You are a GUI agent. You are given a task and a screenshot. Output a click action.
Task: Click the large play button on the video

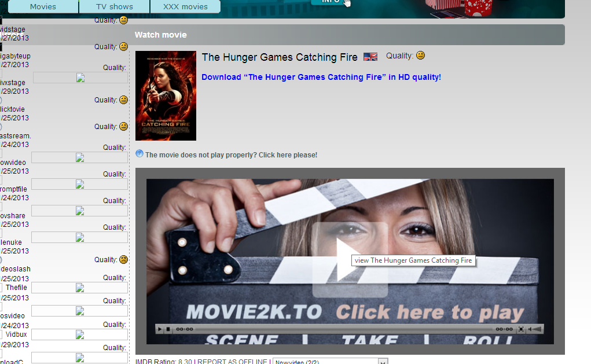point(350,260)
